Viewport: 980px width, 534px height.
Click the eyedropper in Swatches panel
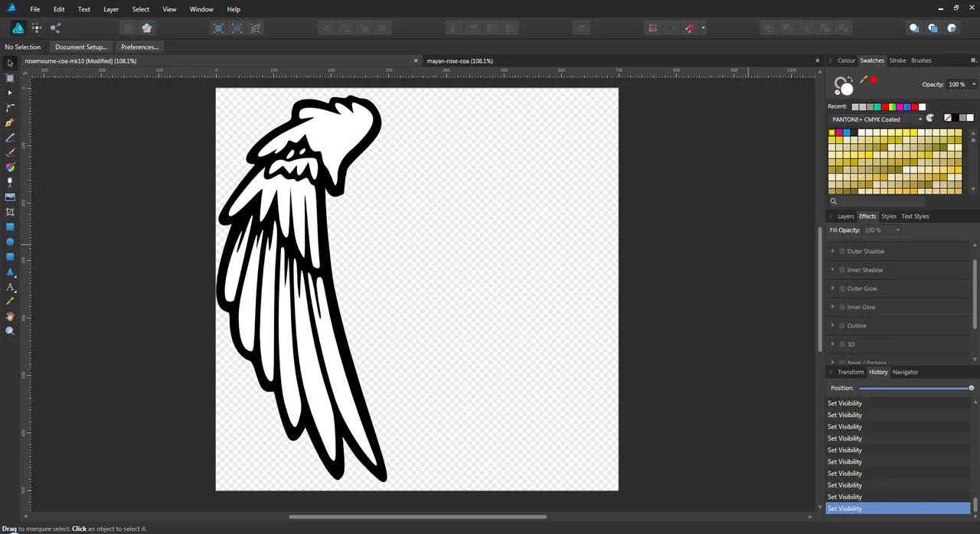point(864,80)
